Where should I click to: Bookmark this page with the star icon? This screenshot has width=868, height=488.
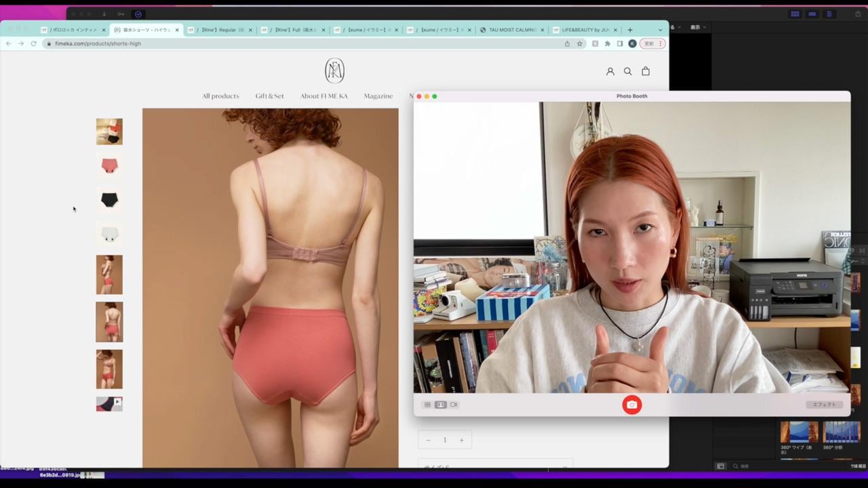pyautogui.click(x=580, y=43)
